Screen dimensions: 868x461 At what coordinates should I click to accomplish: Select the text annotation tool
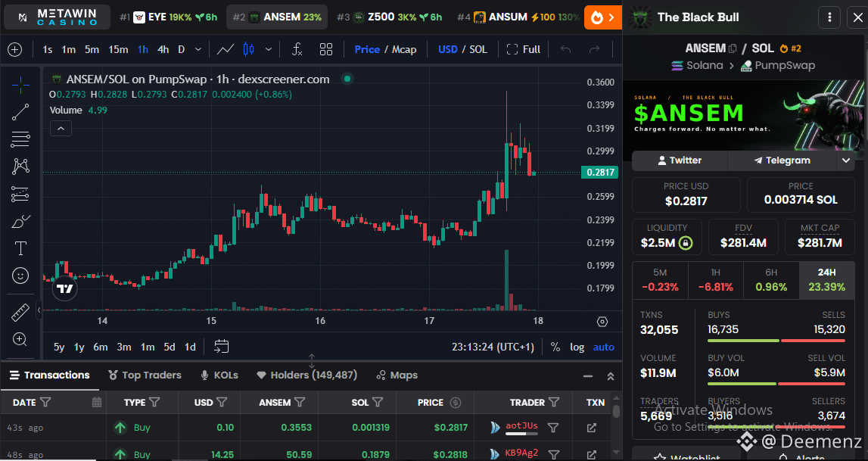pos(20,248)
